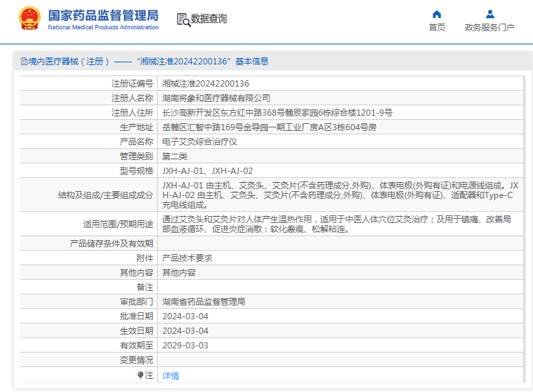
Task: Click the 生产地址 value 岳麓区汇智中路169号
Action: (269, 127)
